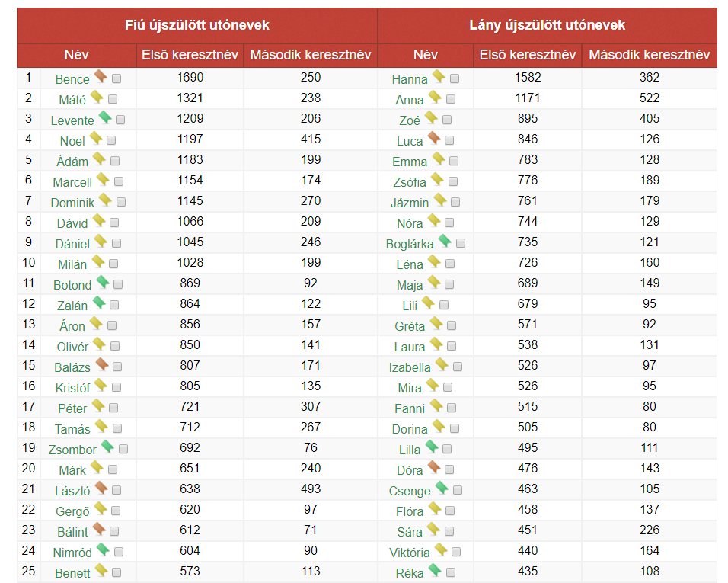Click the boys' Első keresztnév column header

[190, 55]
